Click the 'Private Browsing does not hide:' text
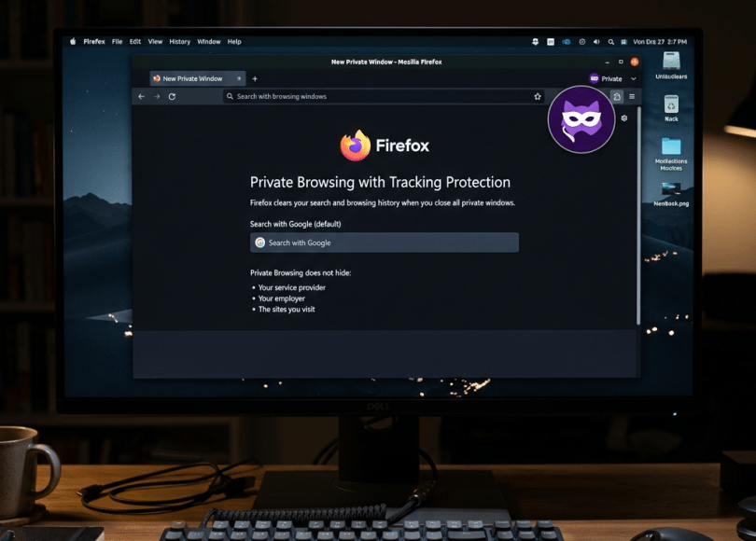 301,272
